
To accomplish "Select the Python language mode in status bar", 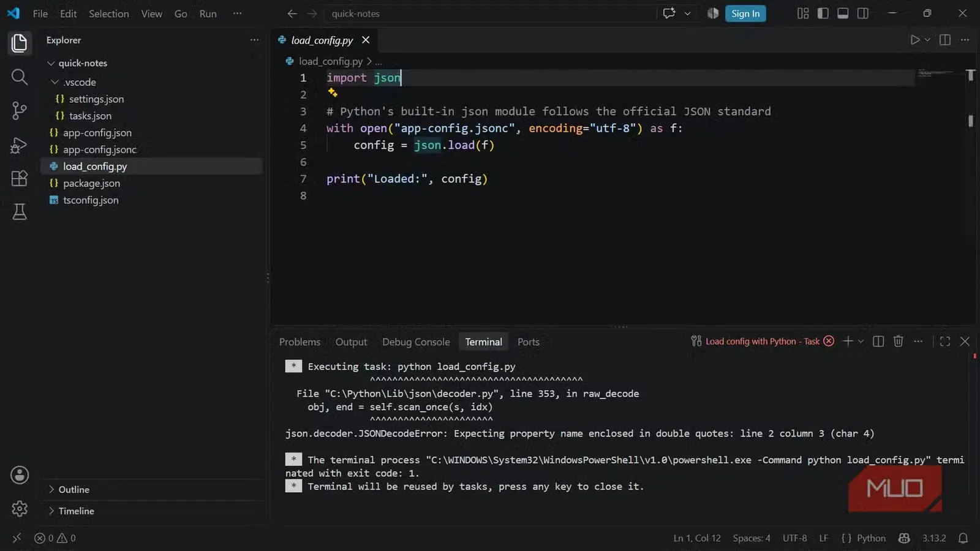I will point(871,538).
